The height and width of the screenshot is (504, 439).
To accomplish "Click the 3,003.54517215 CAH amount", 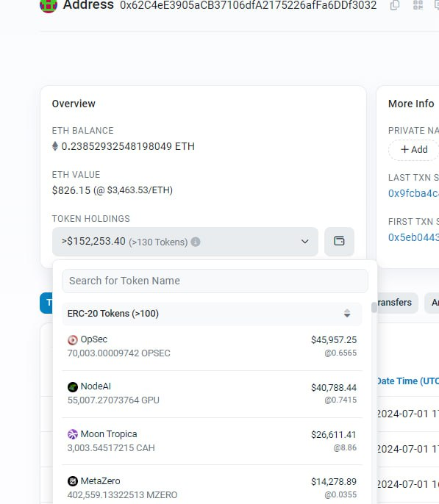I will 111,447.
